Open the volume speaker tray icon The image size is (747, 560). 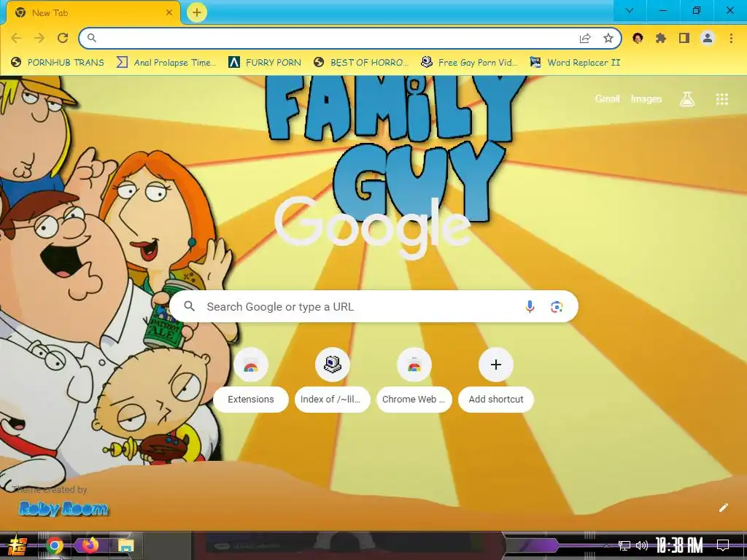[x=642, y=545]
